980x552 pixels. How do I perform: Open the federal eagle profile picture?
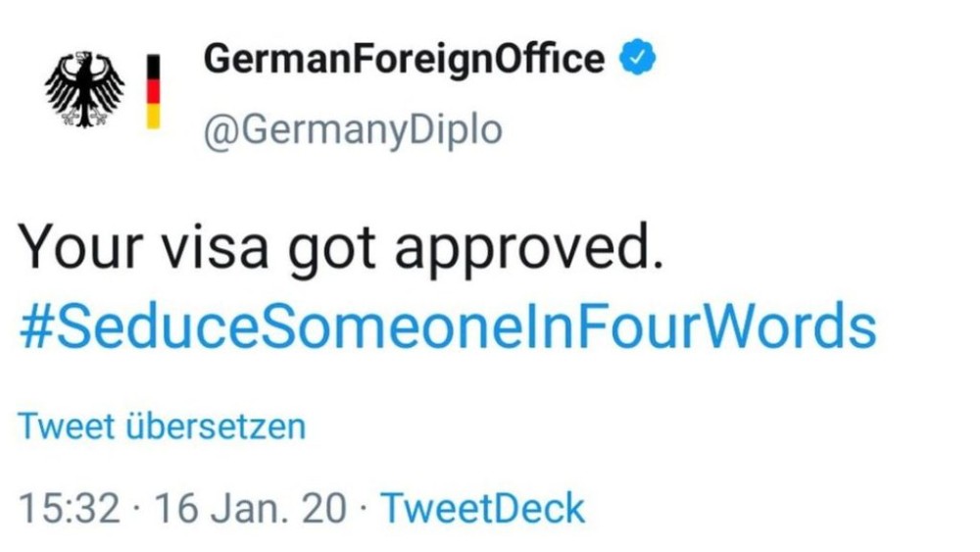[x=84, y=89]
